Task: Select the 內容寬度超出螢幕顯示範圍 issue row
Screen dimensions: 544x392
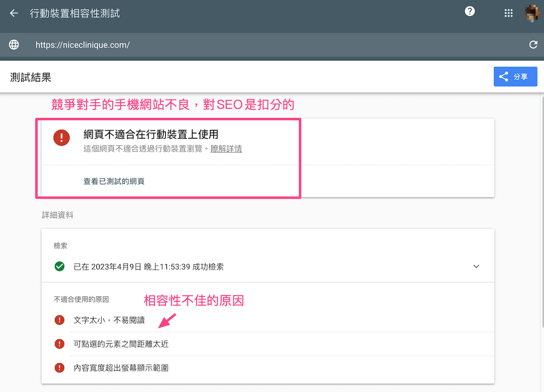Action: point(268,368)
